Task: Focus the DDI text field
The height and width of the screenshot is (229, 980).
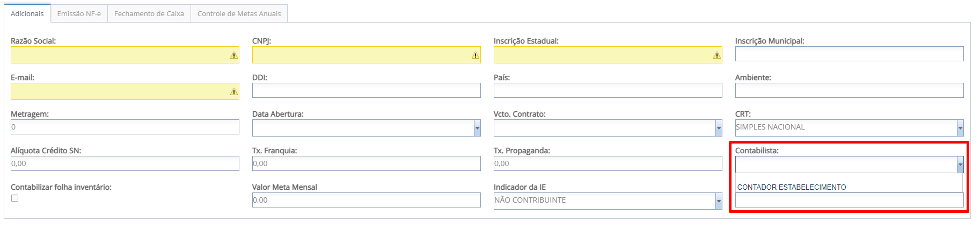Action: [366, 90]
